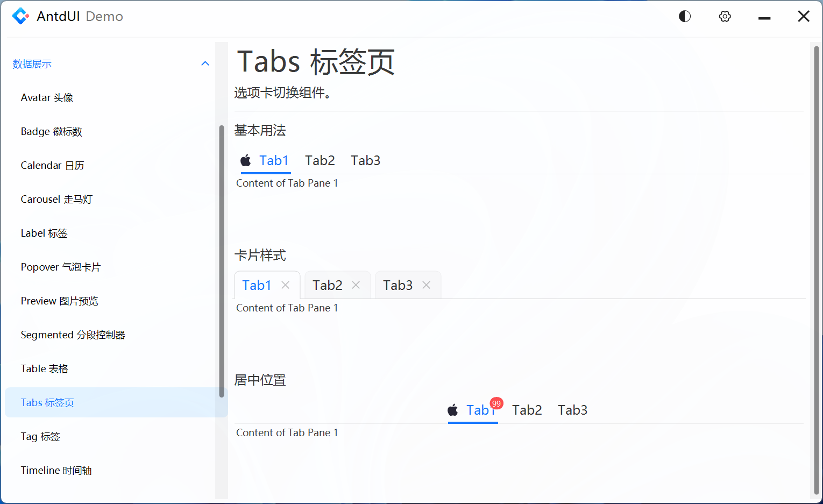Open the Avatar 头像 page
Screen dimensions: 823x504
47,97
